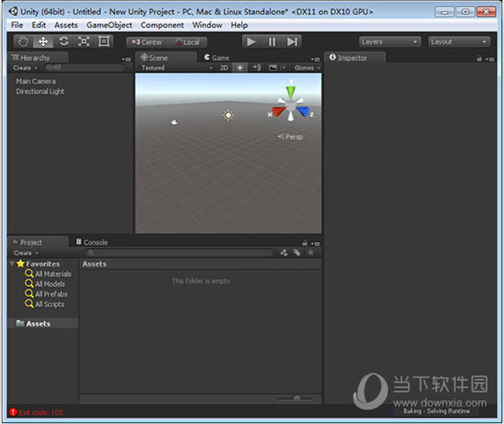The width and height of the screenshot is (504, 424).
Task: Click Search by Type icon
Action: click(x=283, y=253)
